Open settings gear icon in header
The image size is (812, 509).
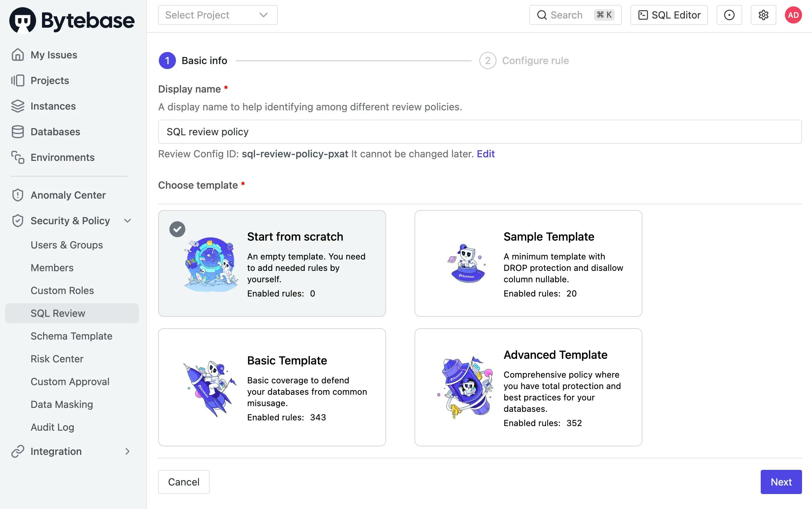(763, 15)
